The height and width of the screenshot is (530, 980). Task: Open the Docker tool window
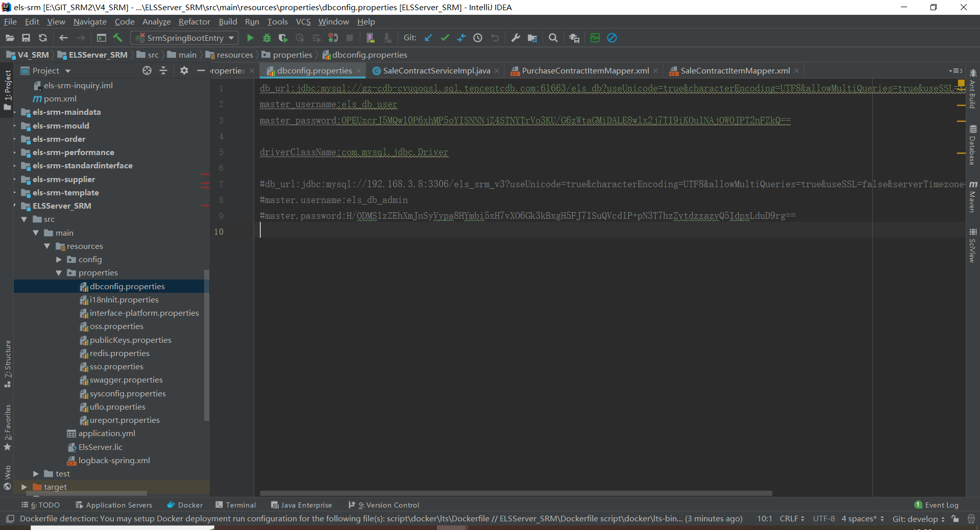[x=185, y=505]
